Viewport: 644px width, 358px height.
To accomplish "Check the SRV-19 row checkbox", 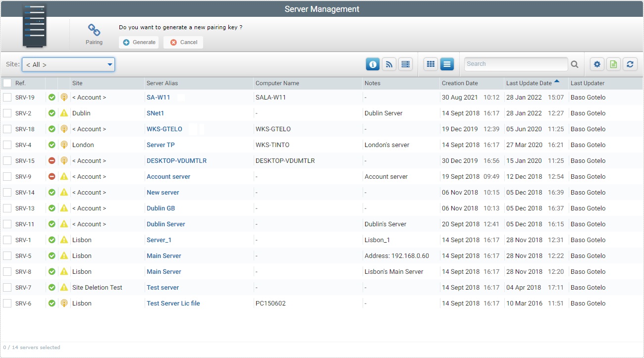I will tap(7, 97).
